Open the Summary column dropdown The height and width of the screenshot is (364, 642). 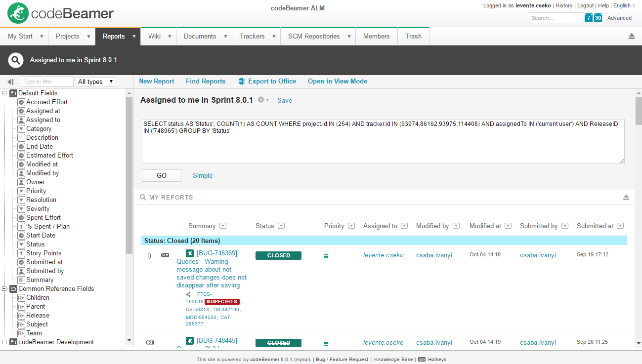[x=223, y=226]
